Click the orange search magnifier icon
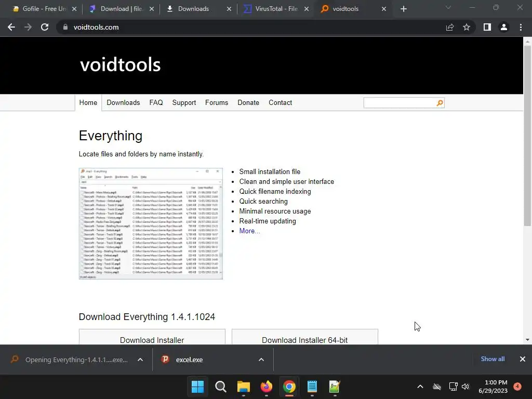This screenshot has height=399, width=532. (440, 103)
